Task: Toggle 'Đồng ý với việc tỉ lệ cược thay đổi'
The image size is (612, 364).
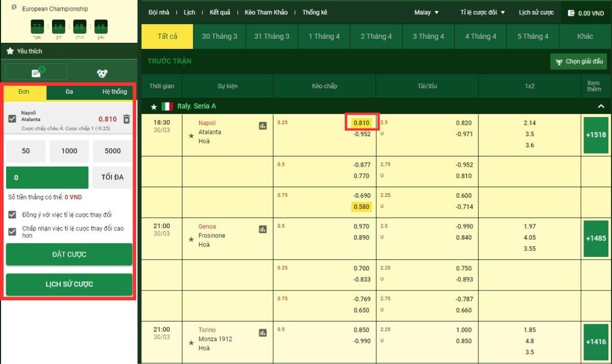Action: pyautogui.click(x=13, y=215)
